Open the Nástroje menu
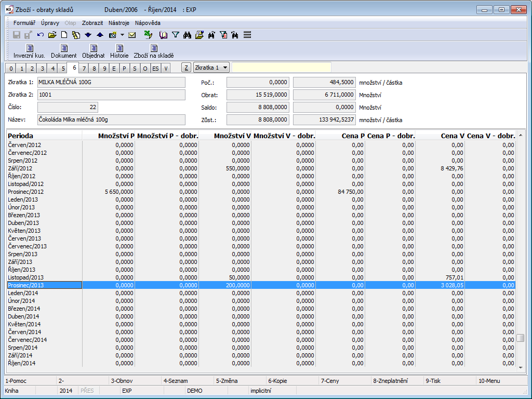532x399 pixels. tap(119, 23)
